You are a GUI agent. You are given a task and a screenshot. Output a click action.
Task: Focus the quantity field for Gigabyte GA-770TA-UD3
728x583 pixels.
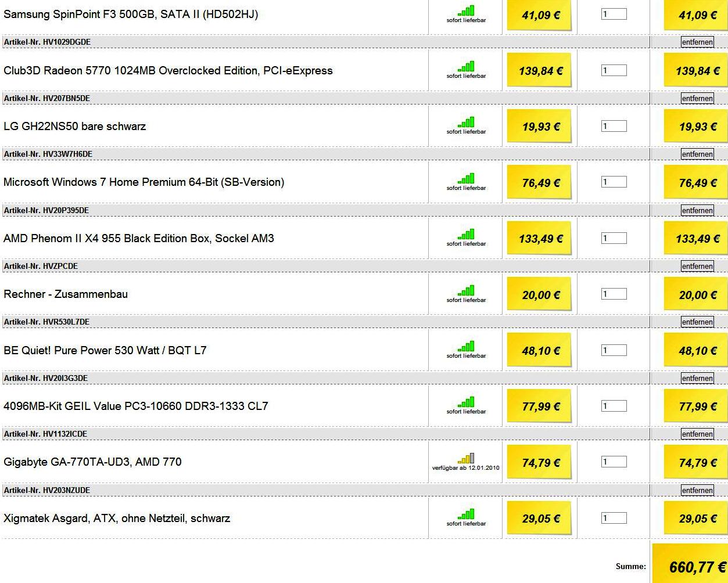614,462
